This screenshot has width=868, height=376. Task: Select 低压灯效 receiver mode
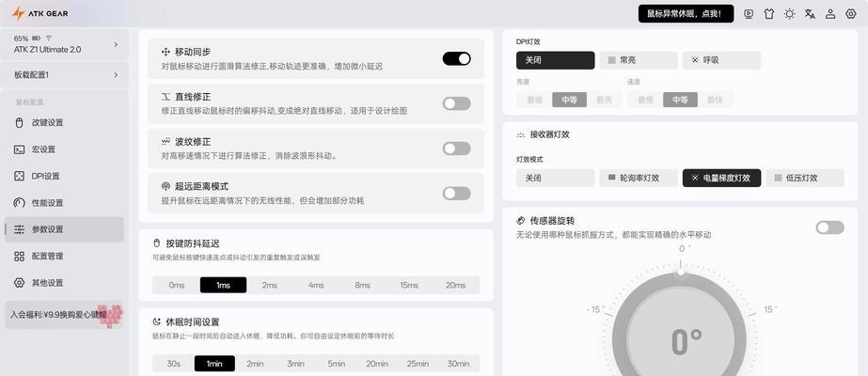805,178
